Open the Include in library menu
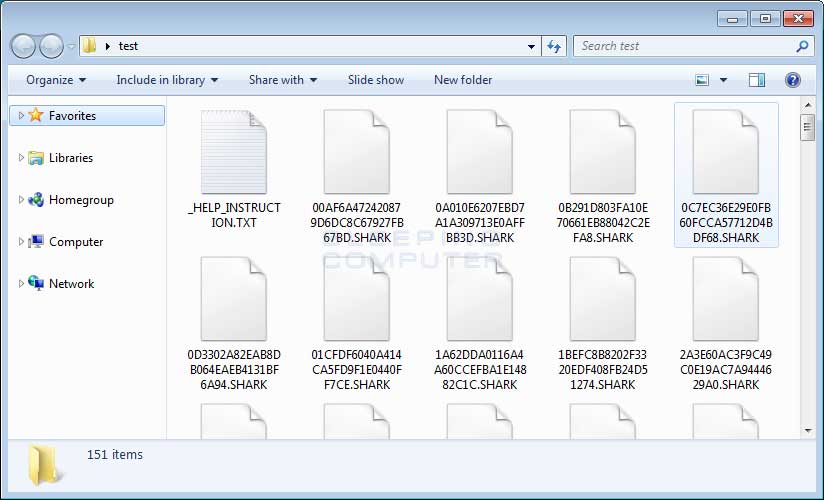Viewport: 824px width, 500px height. pyautogui.click(x=167, y=80)
